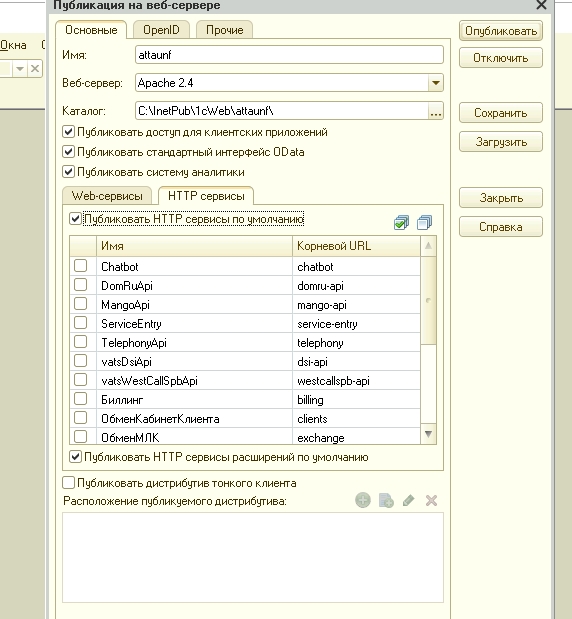
Task: Select the westcallspb-api root URL cell
Action: coord(356,380)
